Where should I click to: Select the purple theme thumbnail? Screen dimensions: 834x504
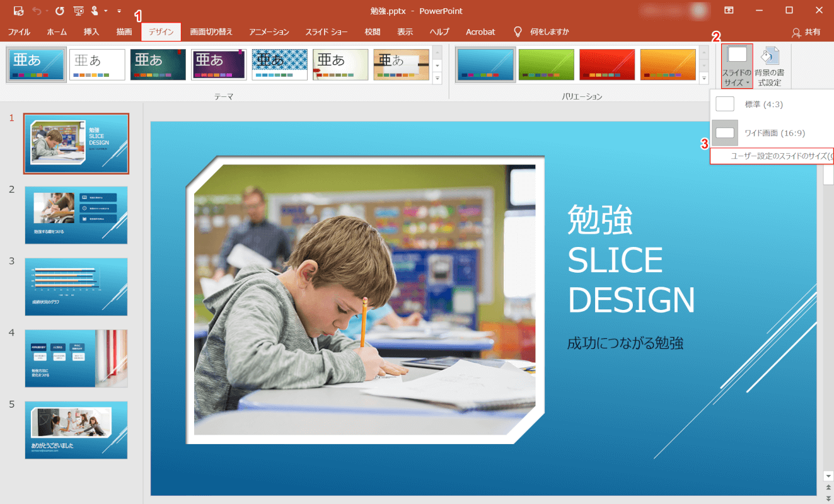pyautogui.click(x=219, y=64)
